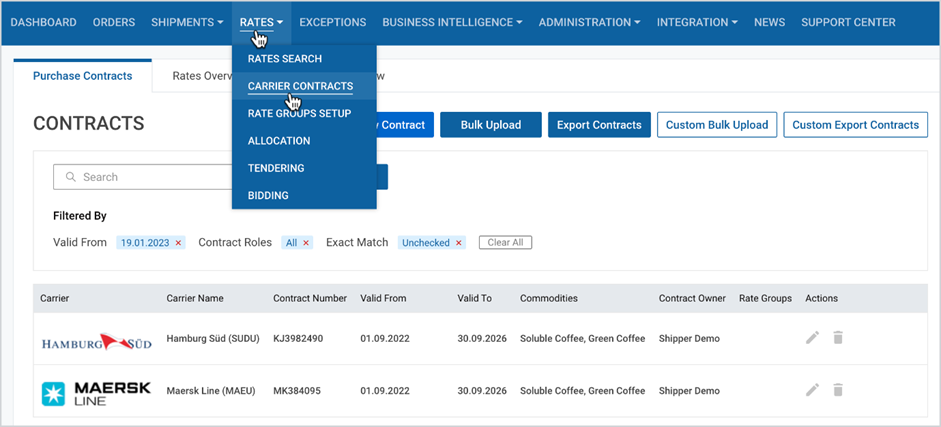Click the Contract Owner column header
Image resolution: width=941 pixels, height=427 pixels.
[692, 298]
